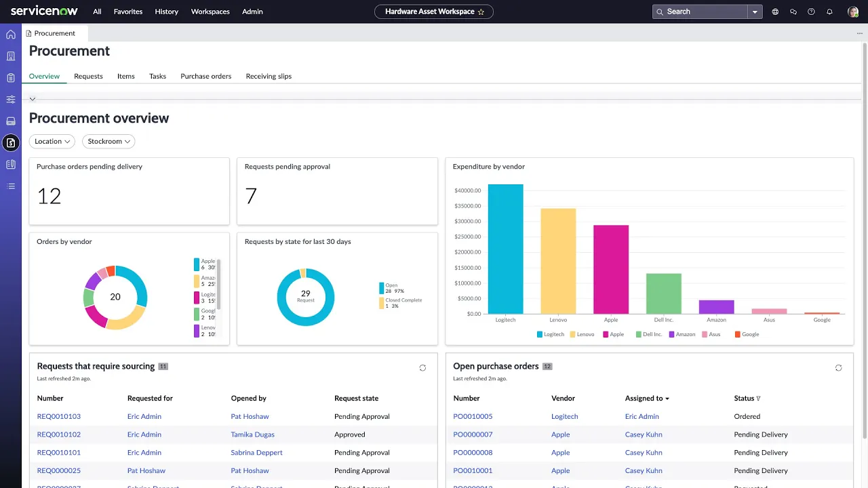
Task: Favorite Hardware Asset Workspace with star icon
Action: pos(481,12)
